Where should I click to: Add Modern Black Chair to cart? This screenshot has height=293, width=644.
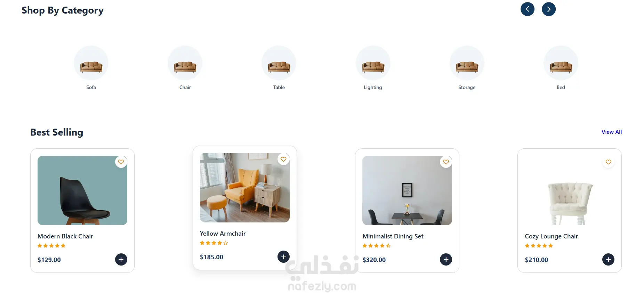[x=121, y=259]
